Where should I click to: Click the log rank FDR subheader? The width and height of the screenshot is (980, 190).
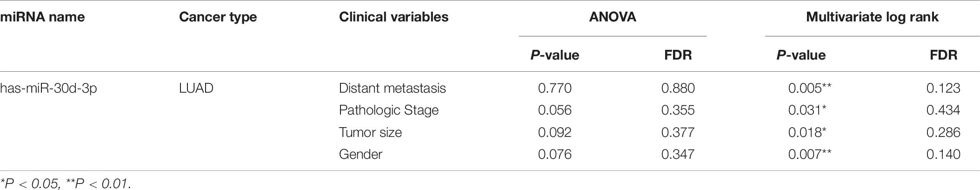click(x=943, y=55)
